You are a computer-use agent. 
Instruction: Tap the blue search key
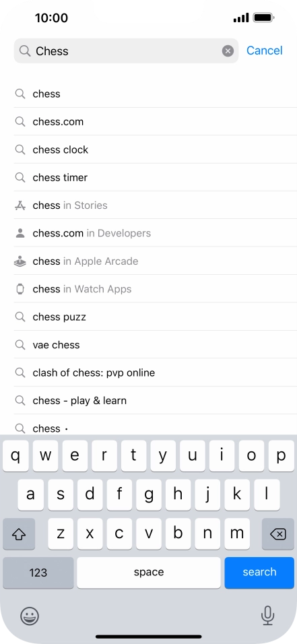(x=259, y=573)
